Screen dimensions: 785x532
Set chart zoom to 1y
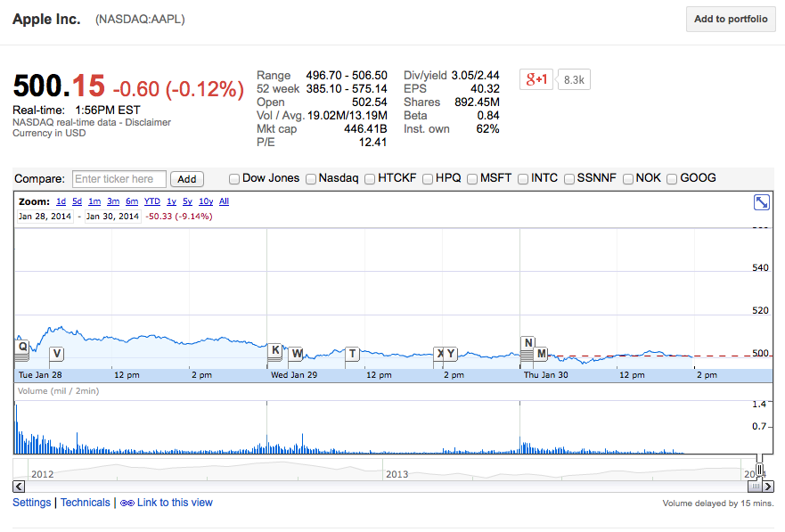point(171,201)
